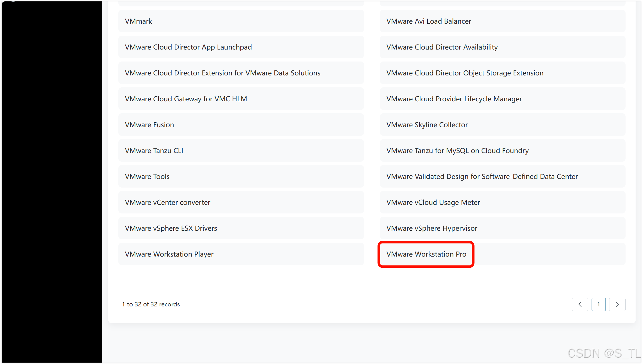Open VMmark product entry
642x364 pixels.
(138, 21)
